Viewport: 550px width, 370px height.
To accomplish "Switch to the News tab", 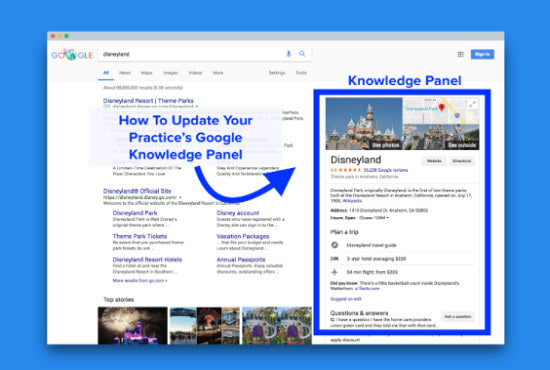I will coord(125,73).
